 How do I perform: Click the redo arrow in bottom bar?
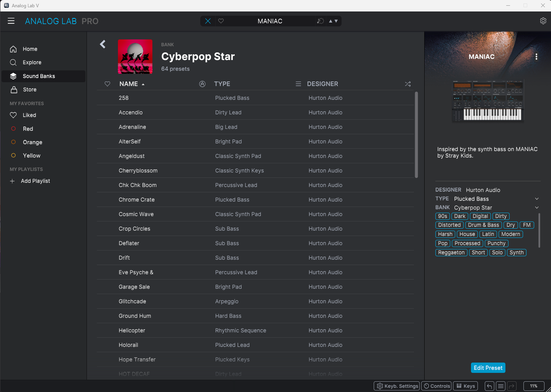click(x=512, y=386)
